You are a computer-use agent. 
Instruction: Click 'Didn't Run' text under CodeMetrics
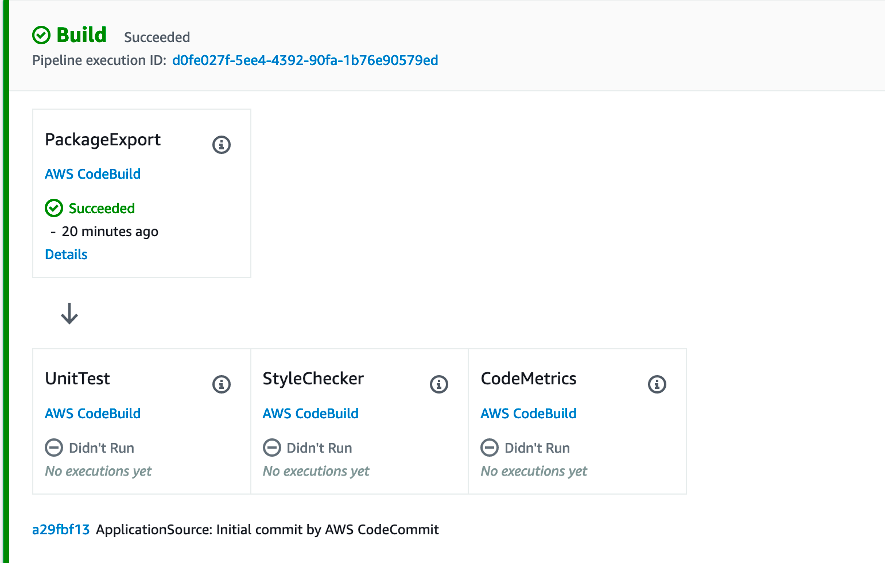point(537,448)
